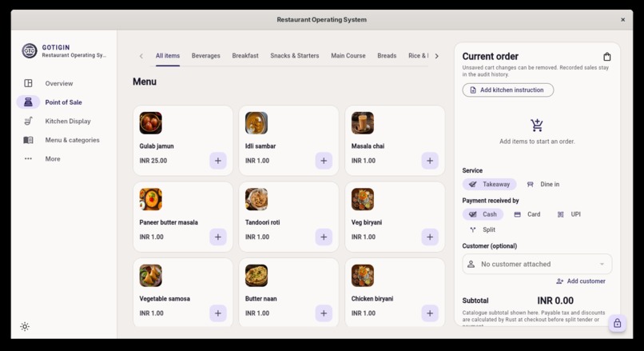Screen dimensions: 644x351
Task: Choose UPI as payment method
Action: click(x=569, y=214)
